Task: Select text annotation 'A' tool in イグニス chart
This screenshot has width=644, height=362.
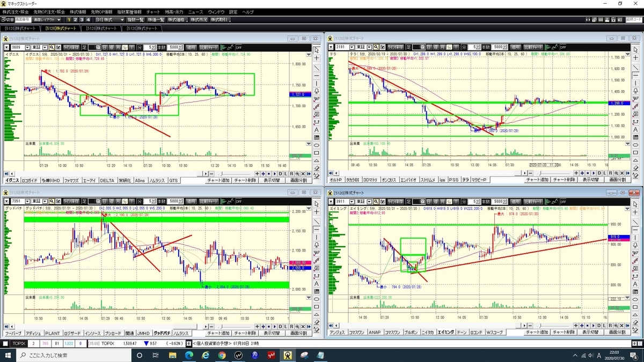Action: (x=317, y=130)
